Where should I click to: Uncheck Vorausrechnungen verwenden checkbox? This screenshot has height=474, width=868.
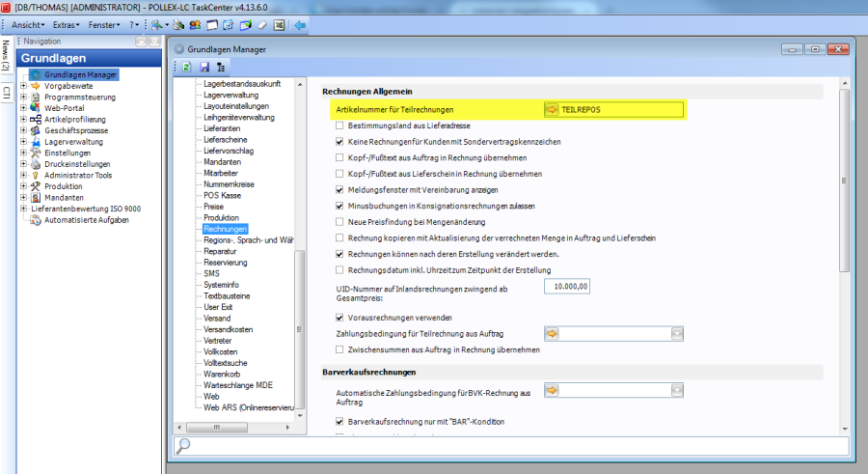pyautogui.click(x=339, y=318)
